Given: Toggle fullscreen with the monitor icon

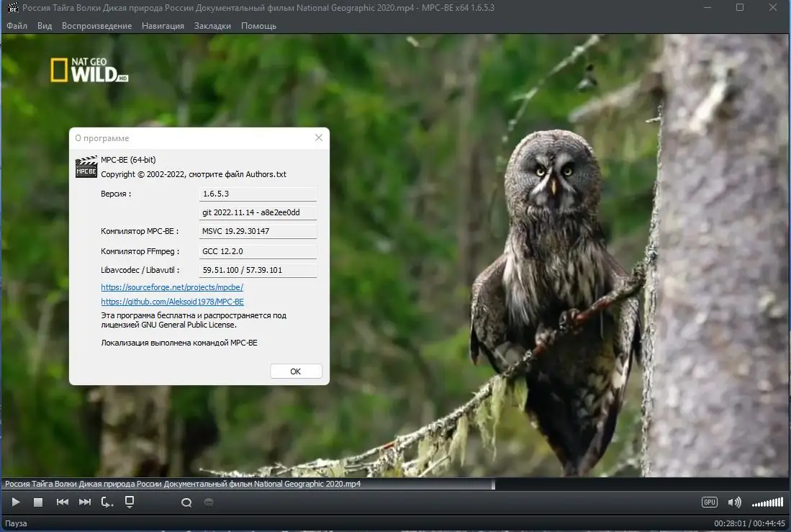Looking at the screenshot, I should pyautogui.click(x=130, y=502).
